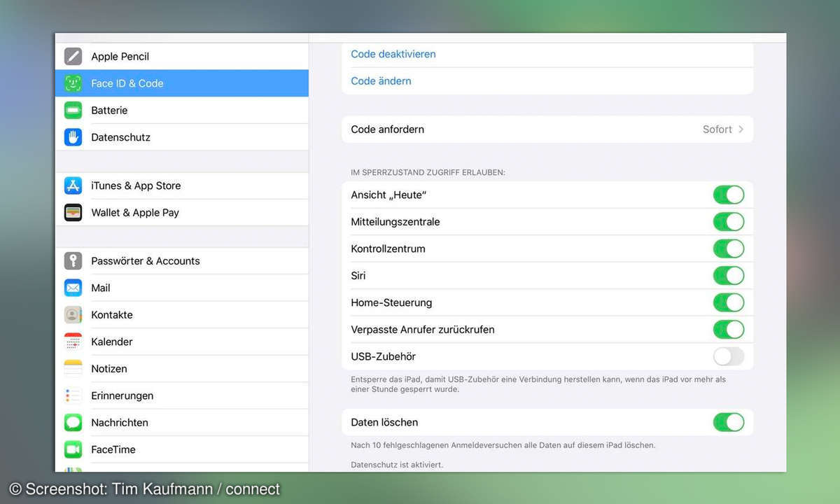Screen dimensions: 840x504
Task: Select Apple Pencil in the sidebar
Action: pos(182,56)
